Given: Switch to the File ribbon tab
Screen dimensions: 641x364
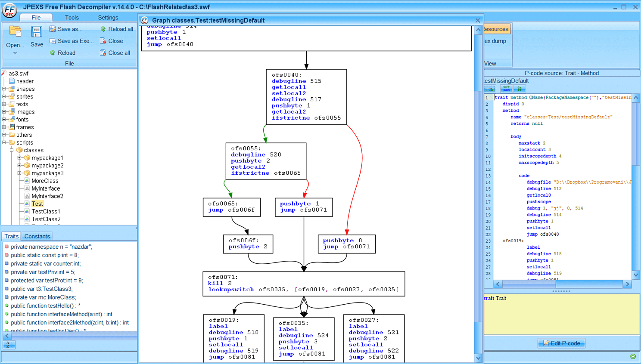Looking at the screenshot, I should click(36, 18).
